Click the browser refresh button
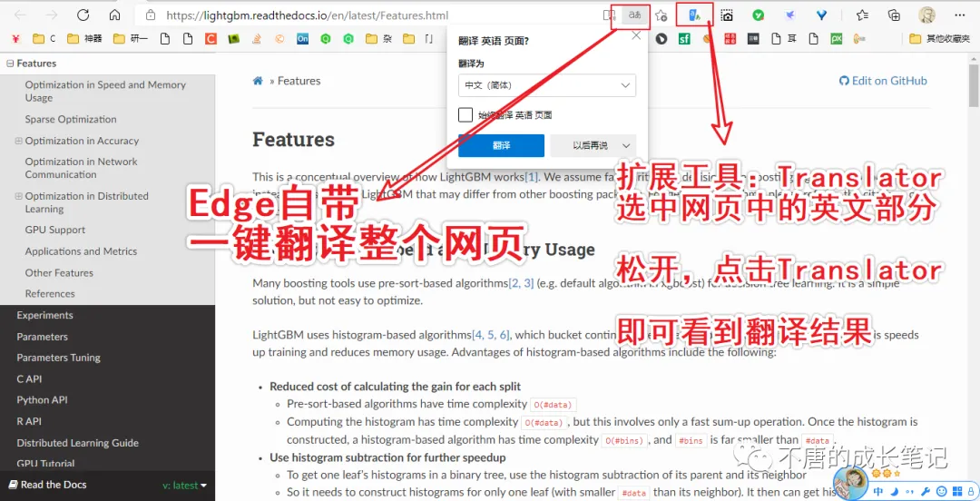 [x=83, y=15]
